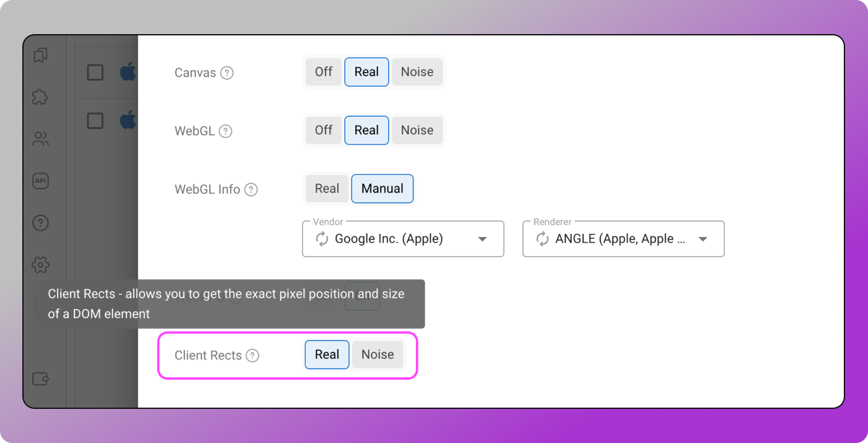Viewport: 868px width, 443px height.
Task: Set Canvas to Noise
Action: click(x=417, y=72)
